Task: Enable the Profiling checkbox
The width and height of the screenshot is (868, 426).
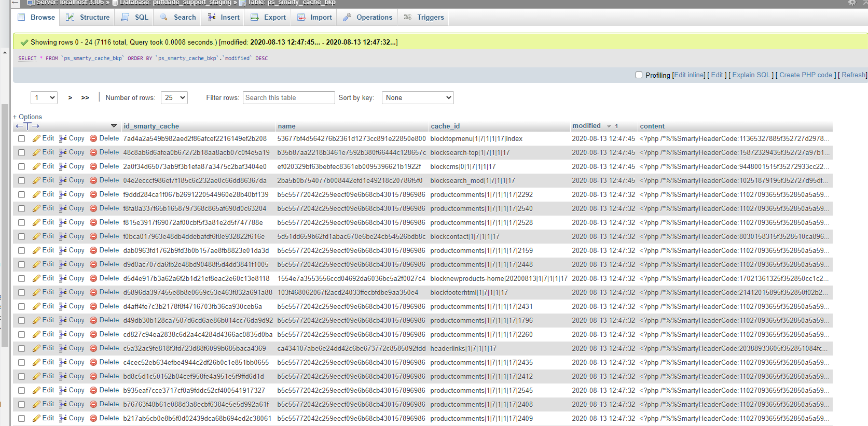Action: [639, 75]
